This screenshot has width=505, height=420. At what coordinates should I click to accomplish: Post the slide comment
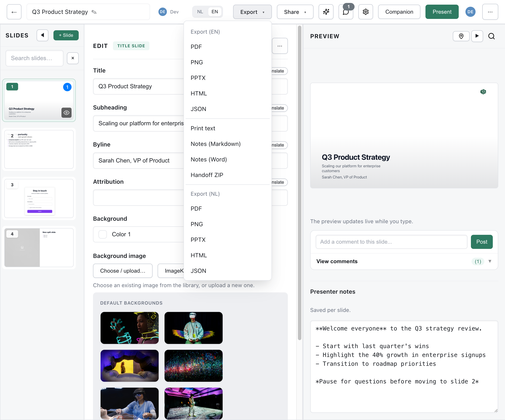pos(482,242)
